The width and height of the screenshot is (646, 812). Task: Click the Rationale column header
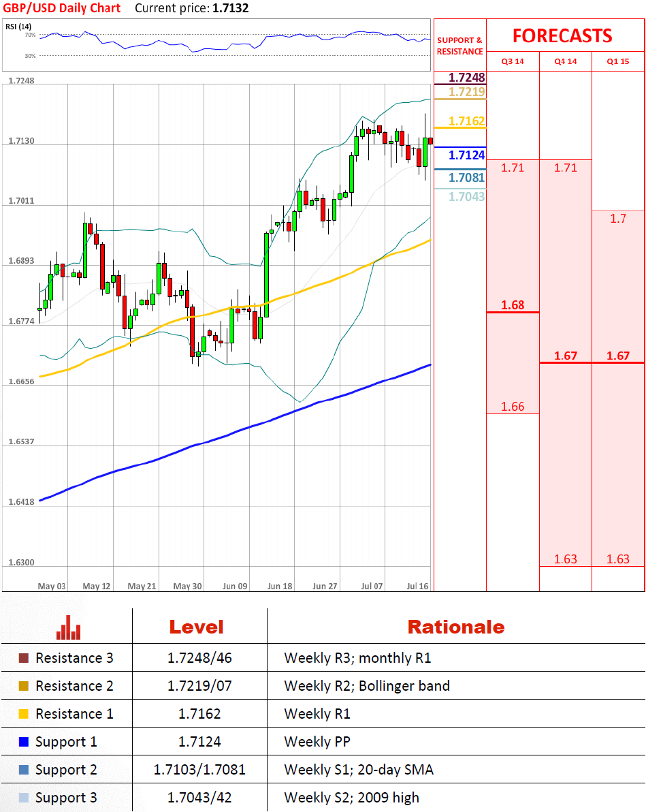pyautogui.click(x=456, y=627)
